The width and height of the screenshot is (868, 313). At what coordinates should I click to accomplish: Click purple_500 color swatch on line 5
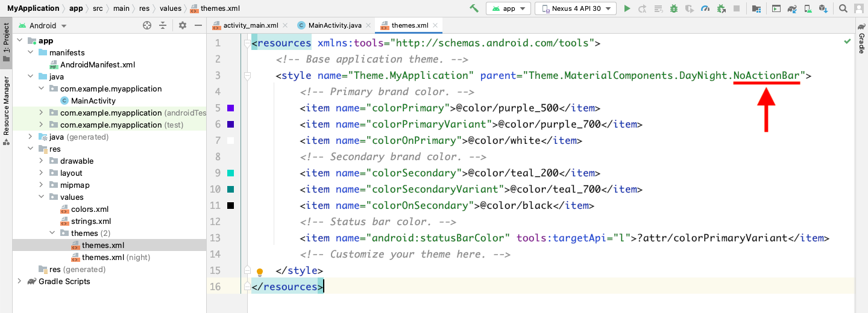[230, 108]
